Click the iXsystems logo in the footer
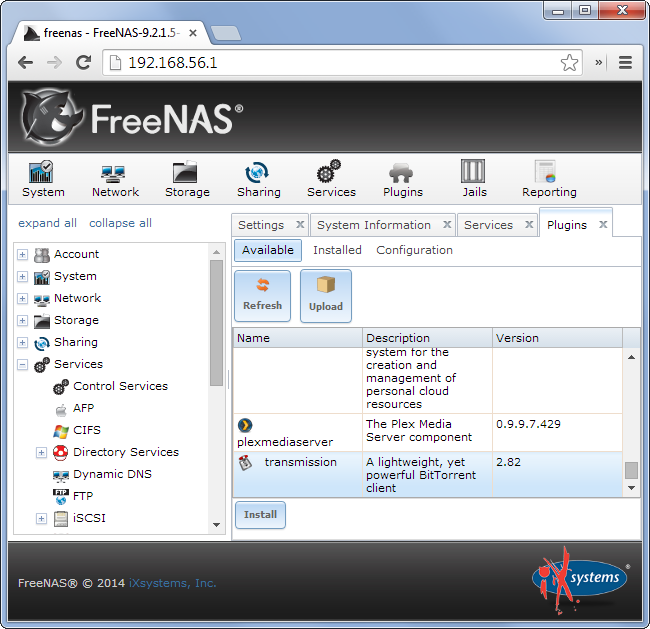Viewport: 650px width, 629px height. (x=580, y=580)
